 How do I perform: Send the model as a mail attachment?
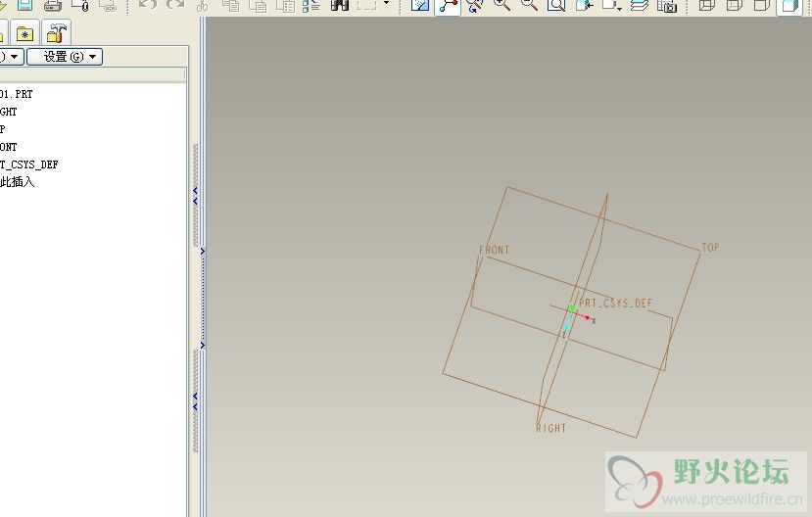(80, 5)
